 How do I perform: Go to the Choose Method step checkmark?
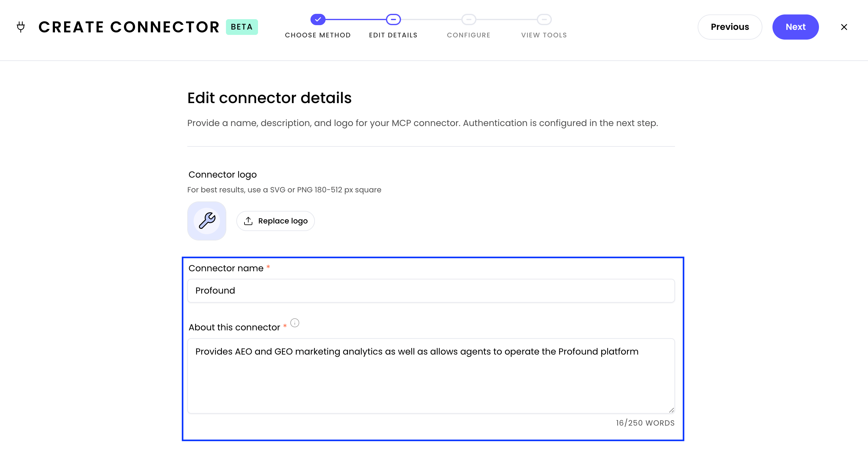point(318,19)
